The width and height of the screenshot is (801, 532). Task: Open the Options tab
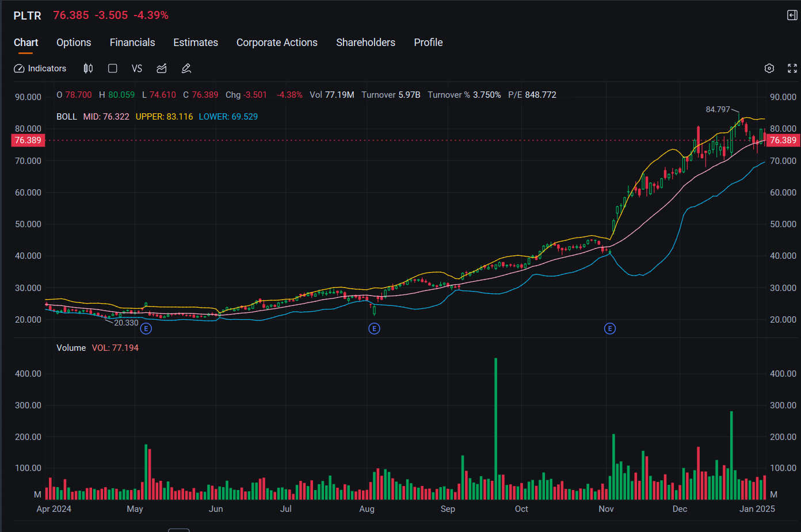click(x=74, y=43)
